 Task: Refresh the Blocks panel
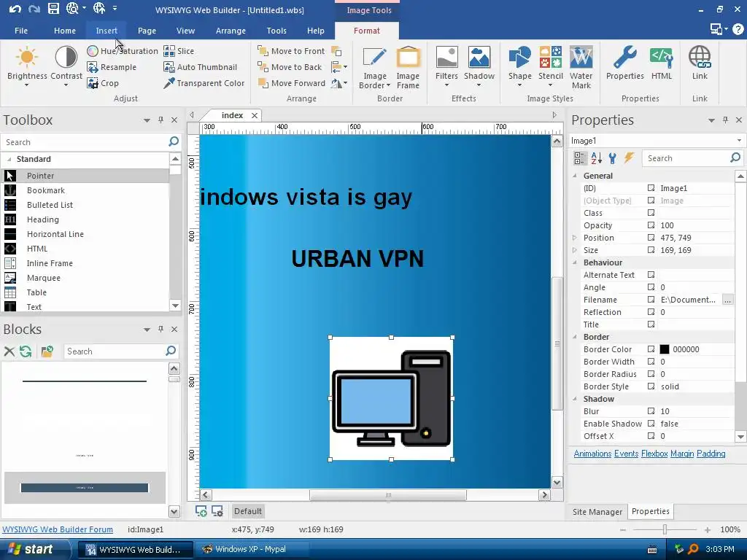(x=26, y=351)
